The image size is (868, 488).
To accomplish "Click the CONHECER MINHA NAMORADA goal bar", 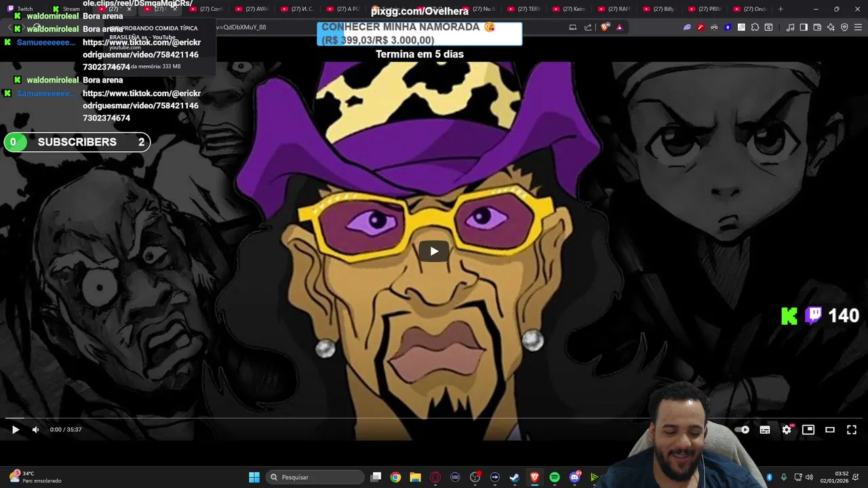I will (x=420, y=33).
